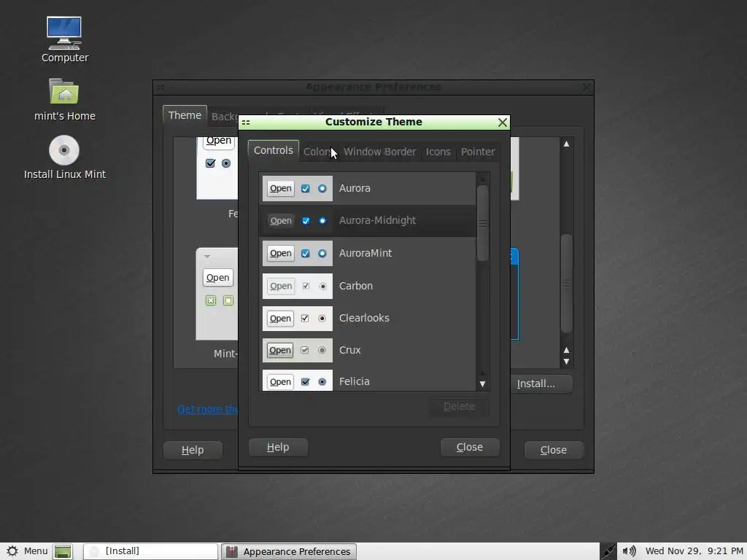Click Help in Appearance Preferences window
Viewport: 747px width, 560px height.
(x=193, y=450)
